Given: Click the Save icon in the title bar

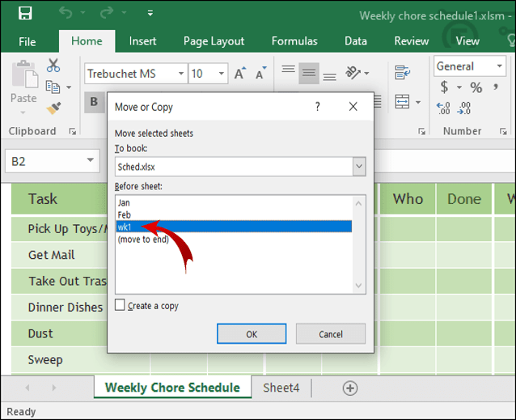Looking at the screenshot, I should pyautogui.click(x=25, y=13).
